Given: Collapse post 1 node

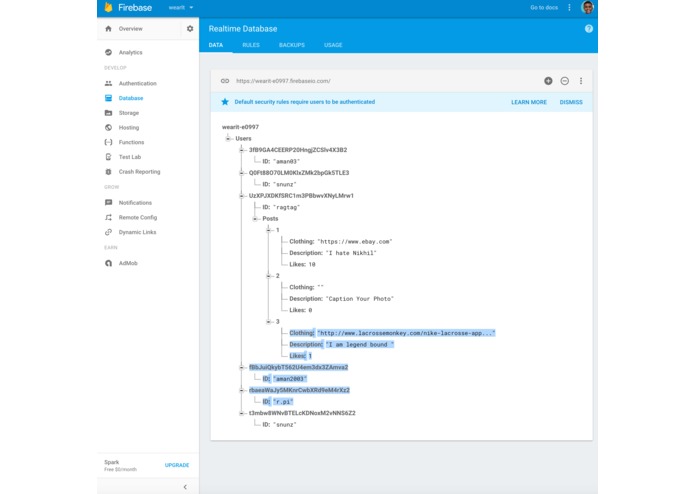Looking at the screenshot, I should coord(269,230).
